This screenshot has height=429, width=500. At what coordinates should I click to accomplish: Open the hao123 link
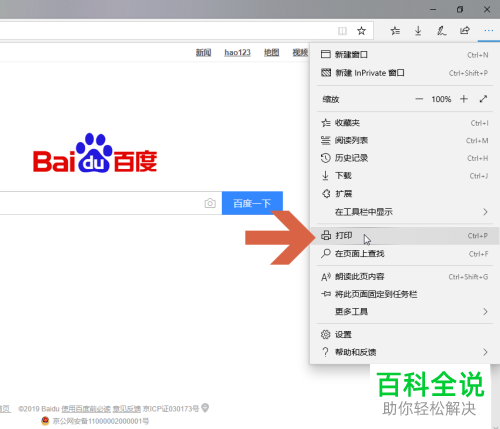(237, 52)
